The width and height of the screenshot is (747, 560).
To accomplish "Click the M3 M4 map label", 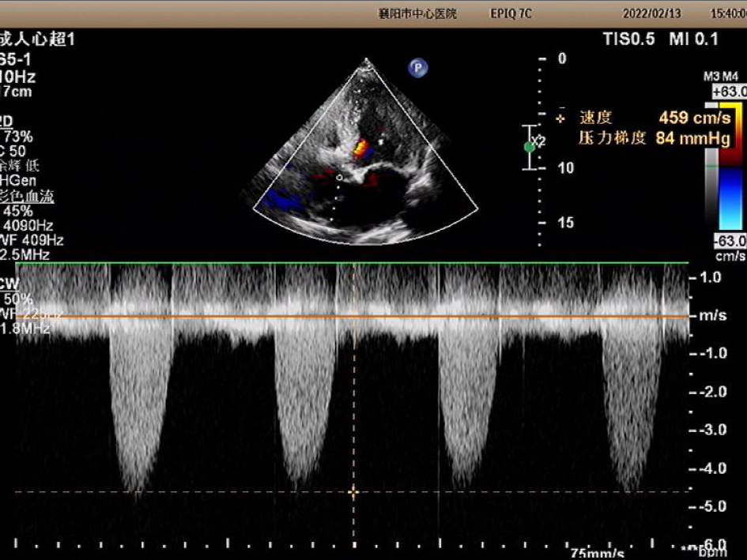I will 719,77.
